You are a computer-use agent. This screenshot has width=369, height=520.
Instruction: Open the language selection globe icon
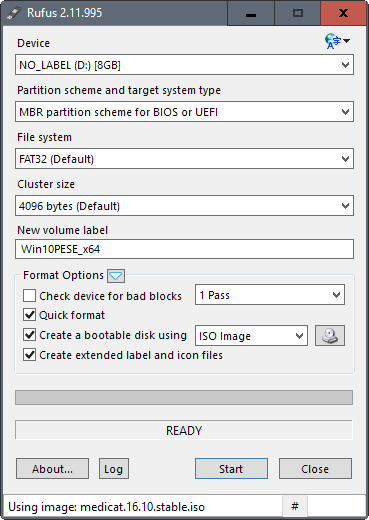click(x=337, y=41)
